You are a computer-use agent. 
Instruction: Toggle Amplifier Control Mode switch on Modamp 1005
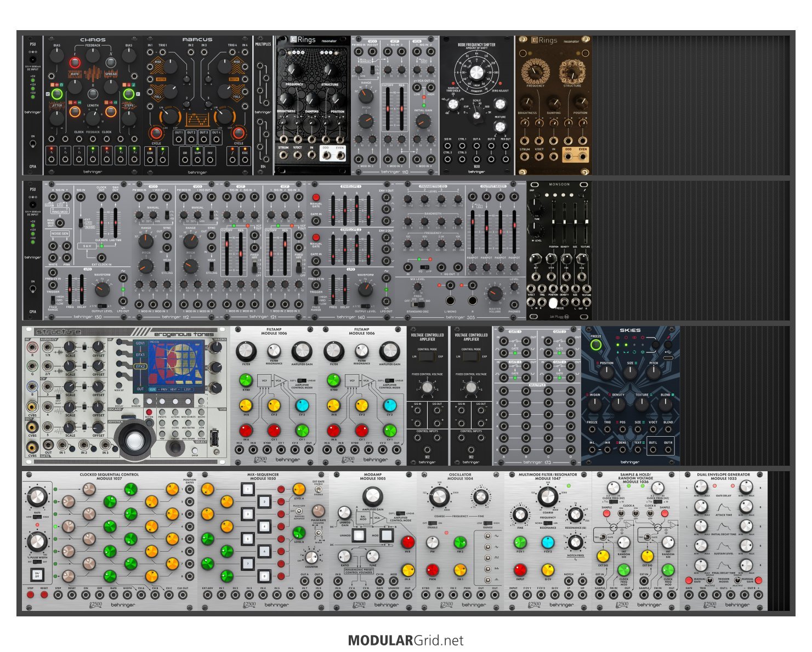pyautogui.click(x=401, y=513)
